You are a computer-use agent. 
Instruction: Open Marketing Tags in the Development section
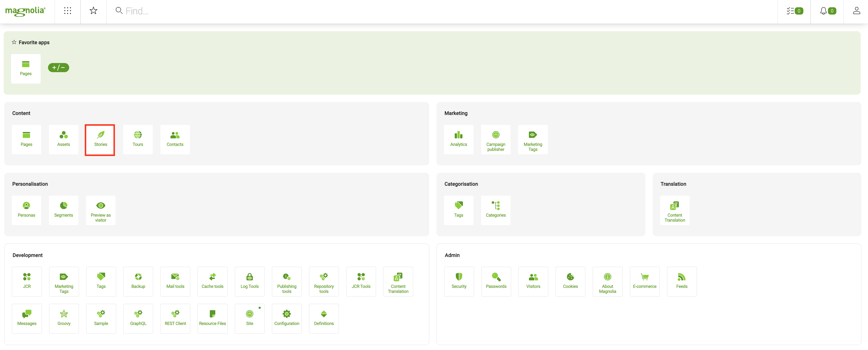[x=64, y=282]
